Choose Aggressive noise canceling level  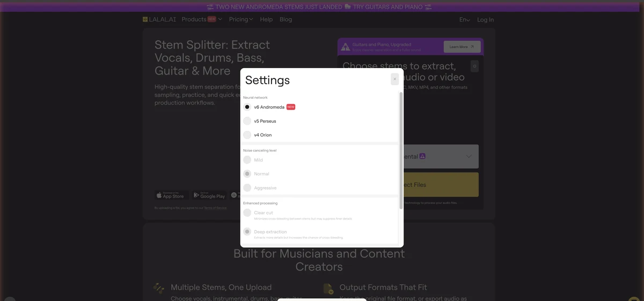[x=247, y=188]
